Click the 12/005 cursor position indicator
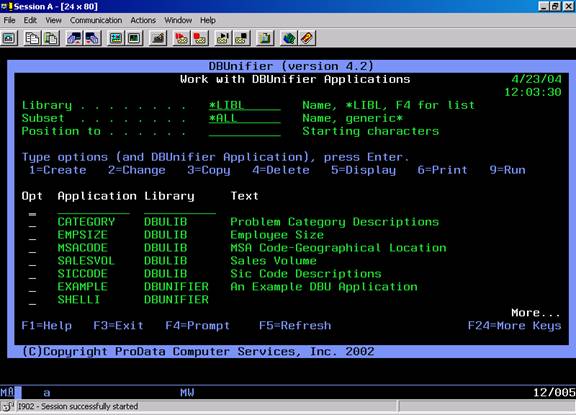 pos(554,393)
